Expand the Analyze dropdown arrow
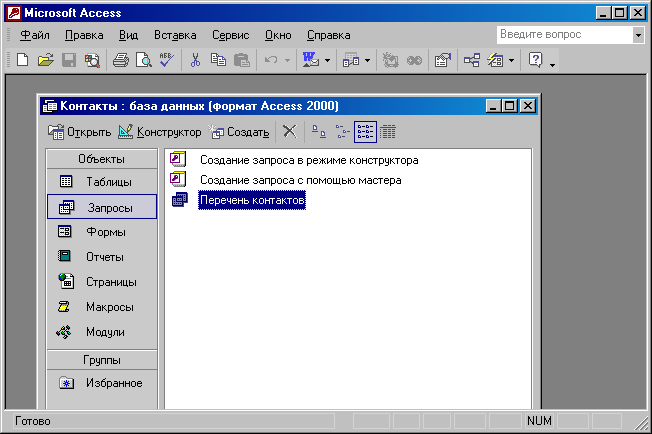Screen dimensions: 652x434 pyautogui.click(x=367, y=61)
